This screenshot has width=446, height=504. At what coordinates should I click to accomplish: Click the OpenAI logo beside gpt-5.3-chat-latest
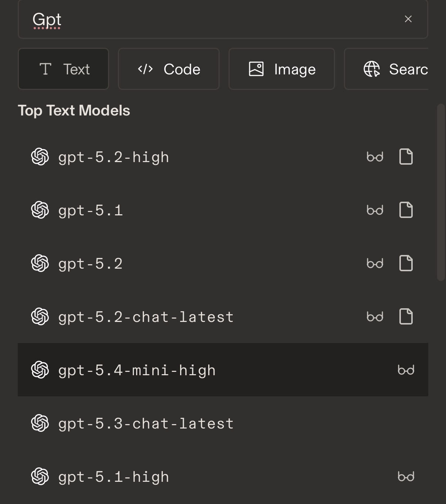(x=40, y=423)
